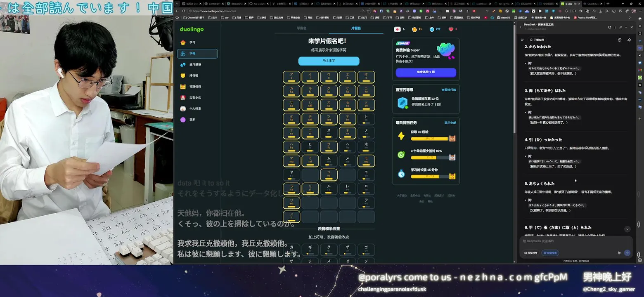The height and width of the screenshot is (297, 644).
Task: Click scroll-to-bottom chevron in DeepSeek chat
Action: [x=627, y=229]
